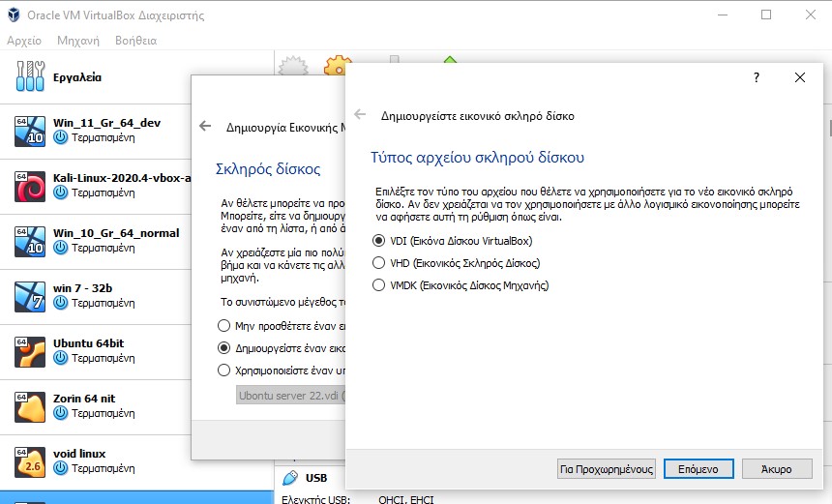This screenshot has height=504, width=832.
Task: Click the green arrow Start toolbar icon
Action: click(x=450, y=59)
